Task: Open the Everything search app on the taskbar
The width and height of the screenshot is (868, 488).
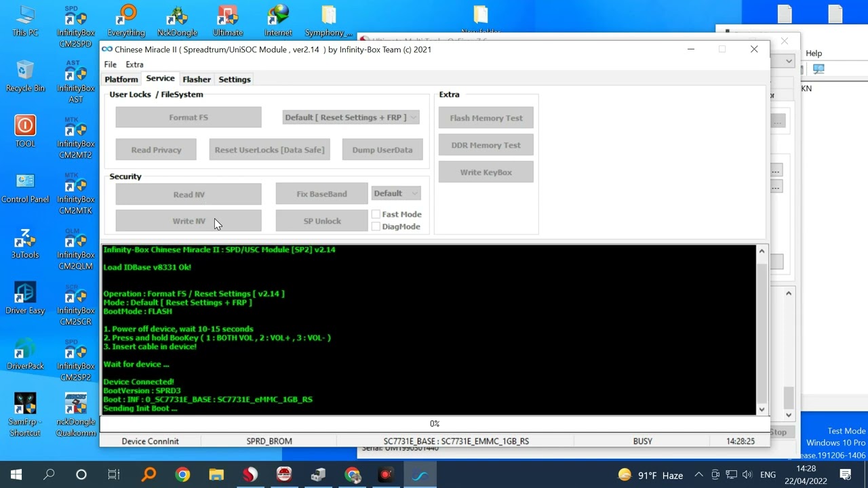Action: tap(149, 474)
